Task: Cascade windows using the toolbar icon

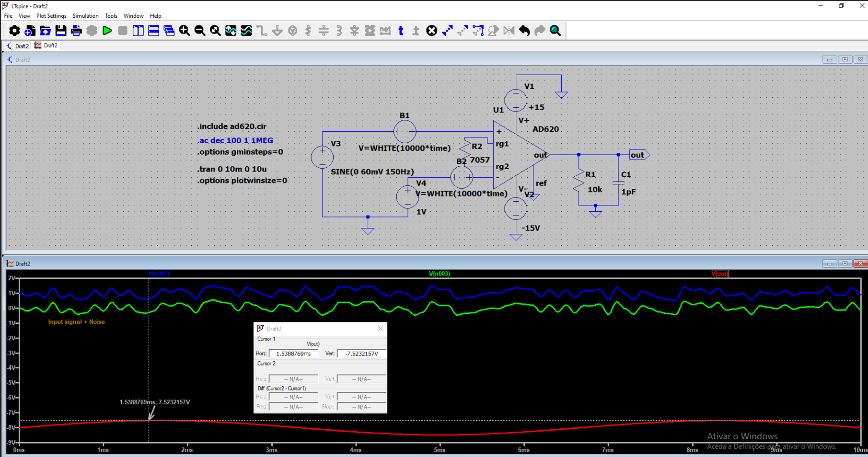Action: click(169, 31)
